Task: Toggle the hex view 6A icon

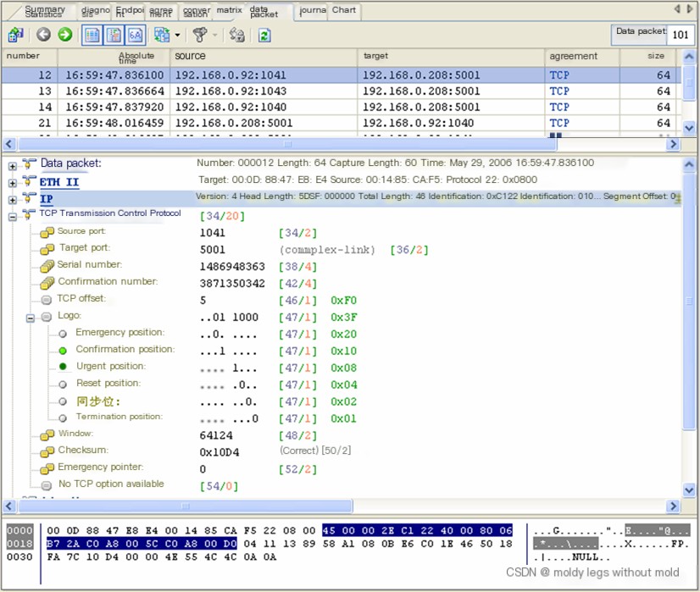Action: click(136, 36)
